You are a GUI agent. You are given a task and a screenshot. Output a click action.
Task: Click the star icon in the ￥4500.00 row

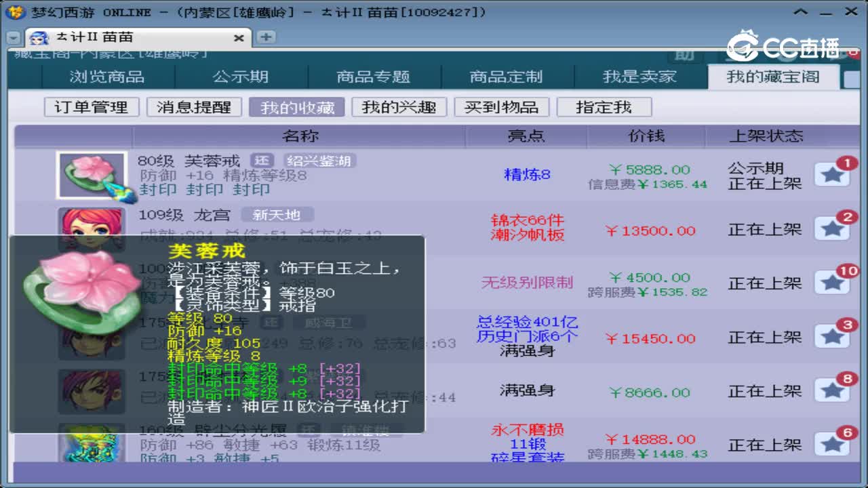pyautogui.click(x=832, y=283)
